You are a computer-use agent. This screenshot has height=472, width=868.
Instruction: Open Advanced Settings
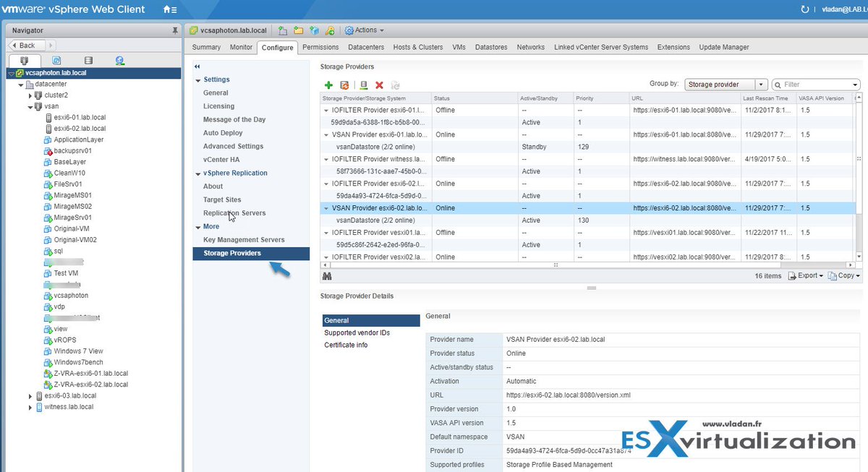(233, 146)
